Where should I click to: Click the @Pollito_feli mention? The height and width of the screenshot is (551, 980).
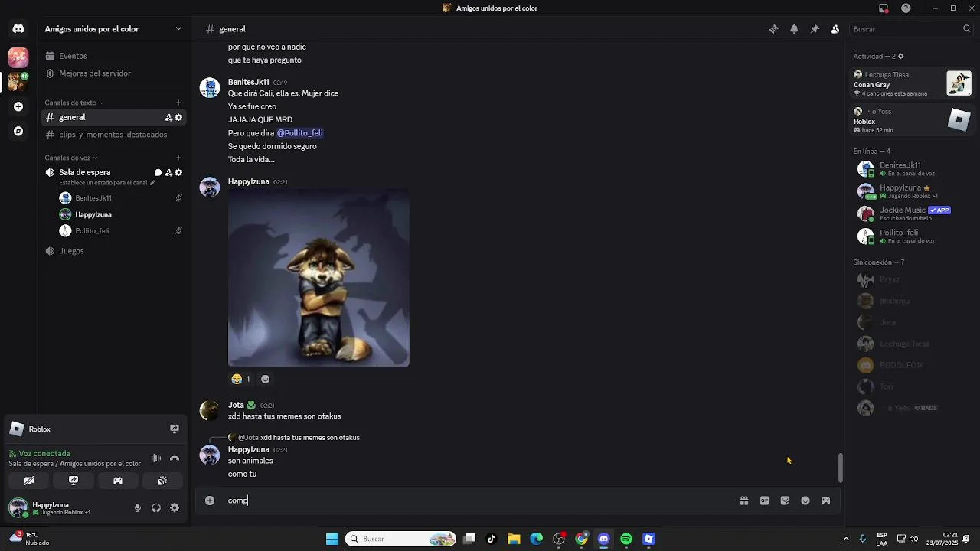pos(299,132)
